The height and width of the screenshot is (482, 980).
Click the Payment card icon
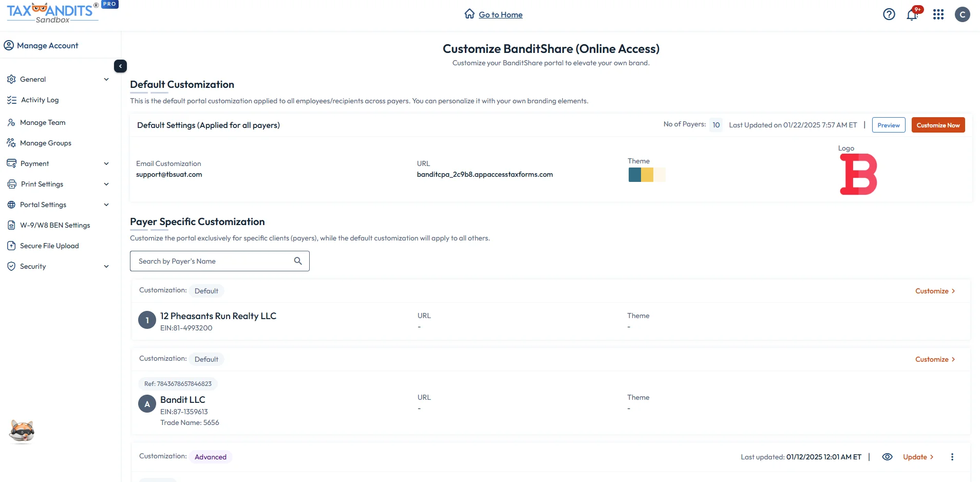click(x=11, y=163)
